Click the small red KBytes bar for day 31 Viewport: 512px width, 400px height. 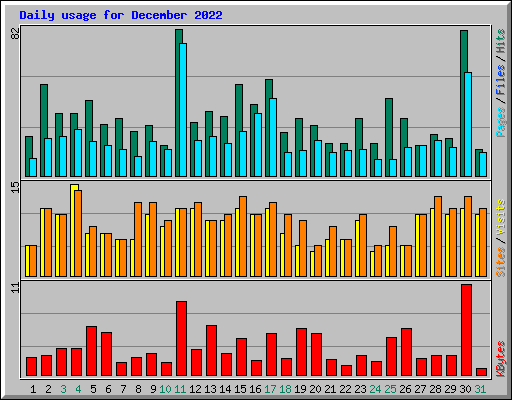pyautogui.click(x=481, y=372)
